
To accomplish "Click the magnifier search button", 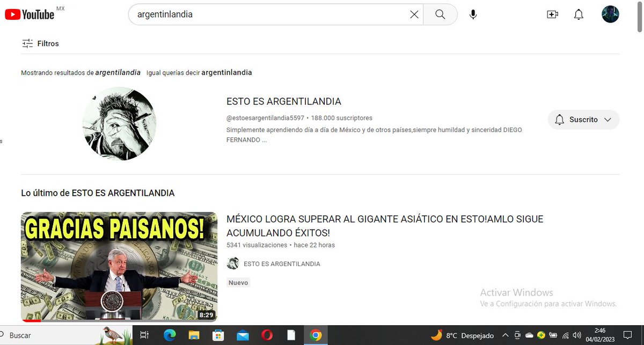I will click(x=440, y=14).
